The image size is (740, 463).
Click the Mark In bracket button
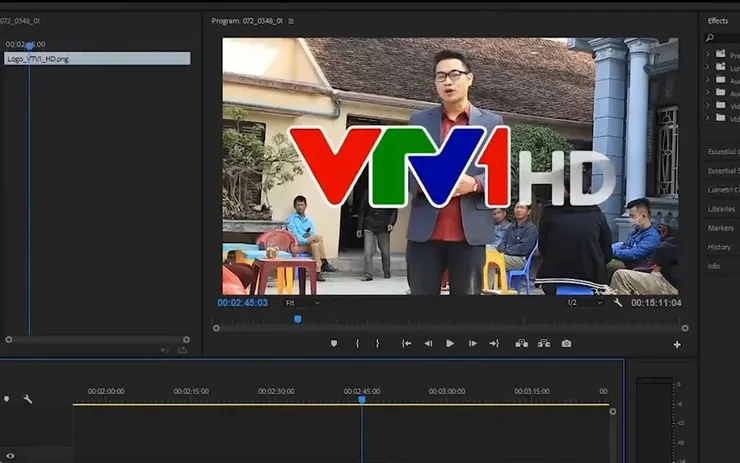point(357,344)
